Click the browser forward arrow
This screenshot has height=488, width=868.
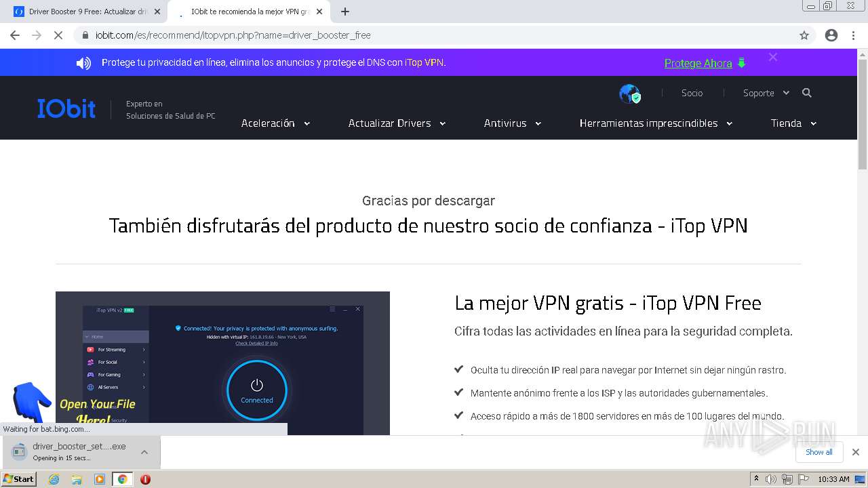(37, 35)
